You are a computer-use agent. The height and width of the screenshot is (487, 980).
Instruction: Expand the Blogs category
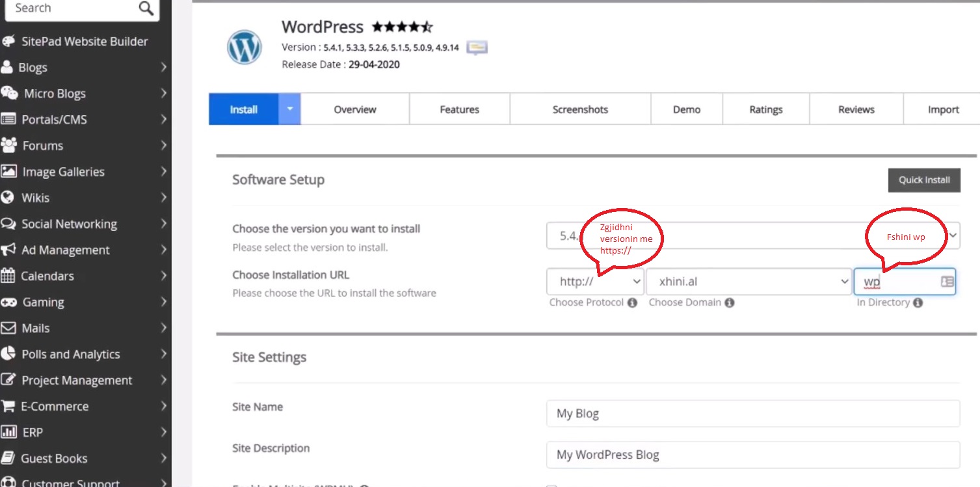(163, 67)
